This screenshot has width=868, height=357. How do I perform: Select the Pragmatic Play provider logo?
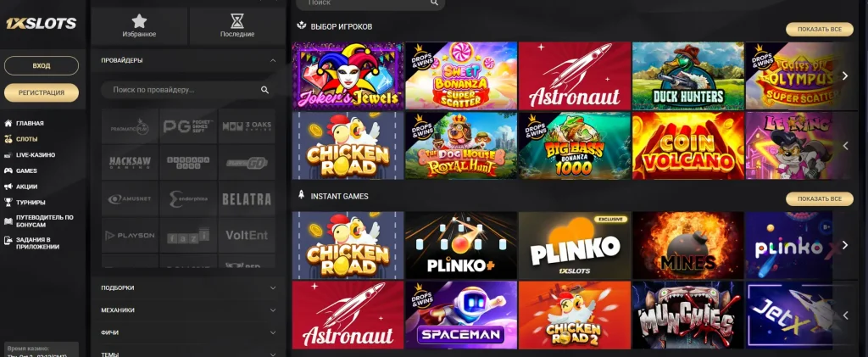[130, 126]
